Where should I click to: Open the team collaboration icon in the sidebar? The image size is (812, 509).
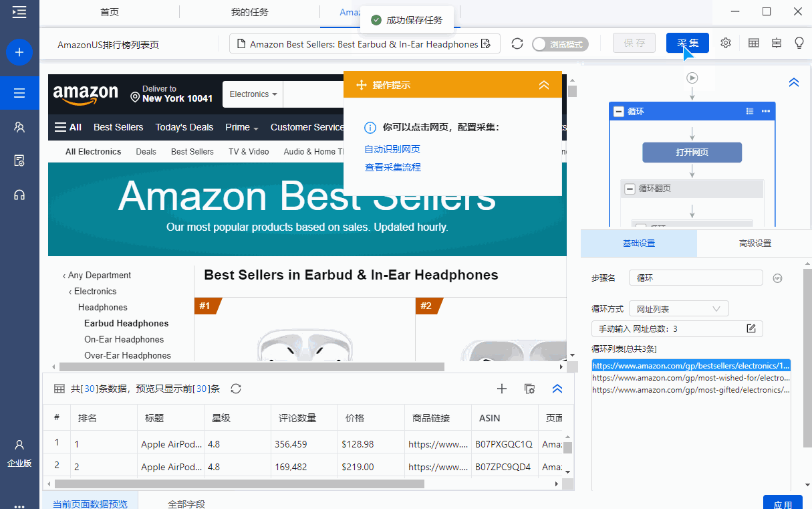click(19, 127)
